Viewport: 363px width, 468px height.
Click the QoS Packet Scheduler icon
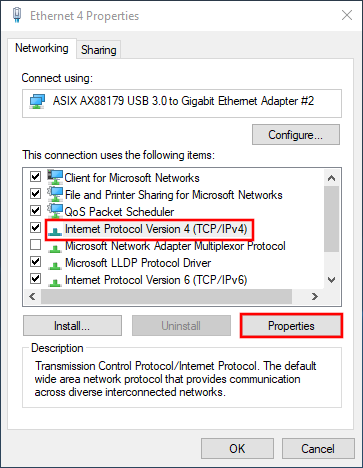(55, 211)
